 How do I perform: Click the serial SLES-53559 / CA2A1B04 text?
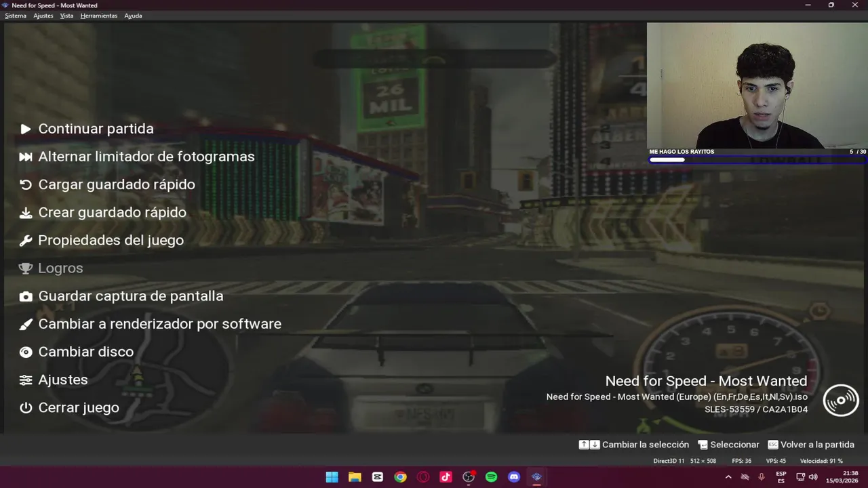756,409
